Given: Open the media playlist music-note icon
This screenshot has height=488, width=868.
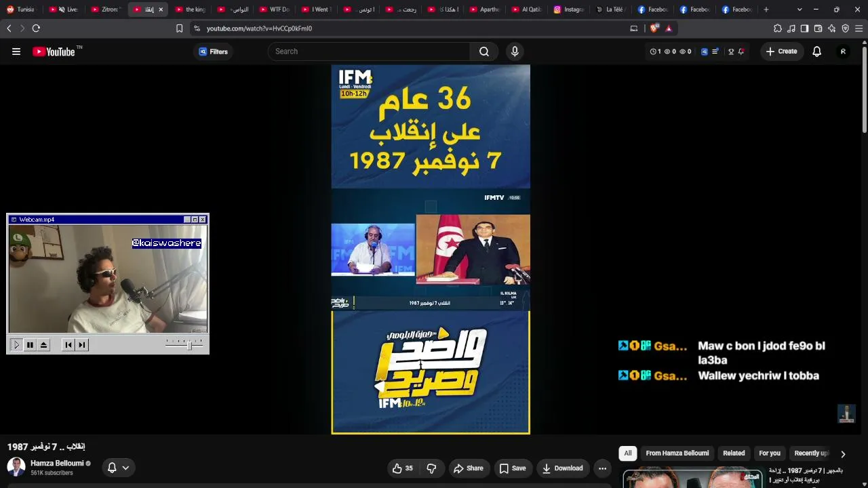Looking at the screenshot, I should 791,28.
